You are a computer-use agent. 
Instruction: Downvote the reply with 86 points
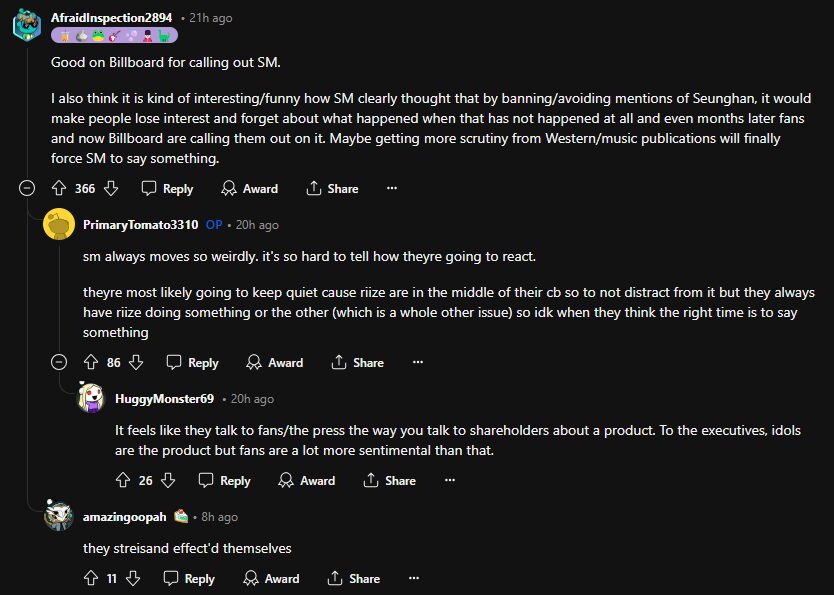(136, 362)
